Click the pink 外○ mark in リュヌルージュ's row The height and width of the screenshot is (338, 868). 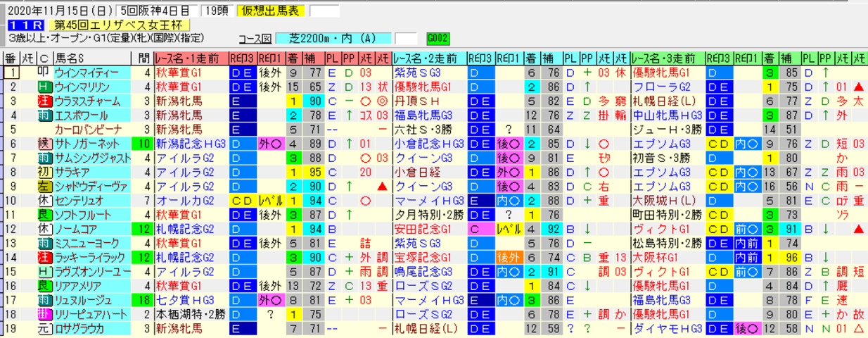click(271, 299)
